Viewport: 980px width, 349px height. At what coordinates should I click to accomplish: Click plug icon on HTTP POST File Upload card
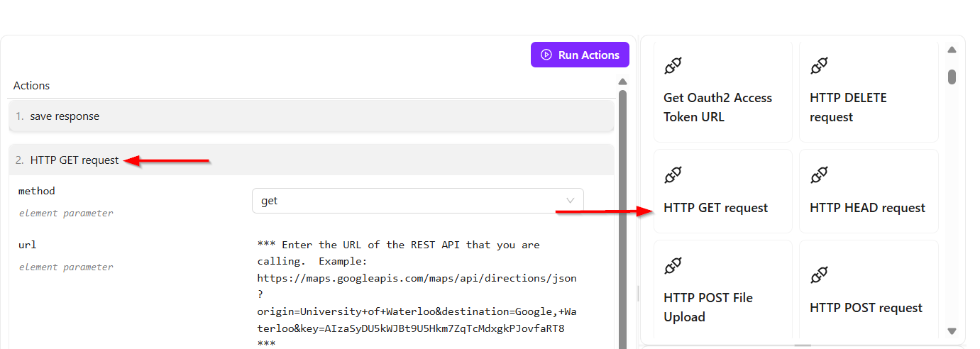point(673,266)
